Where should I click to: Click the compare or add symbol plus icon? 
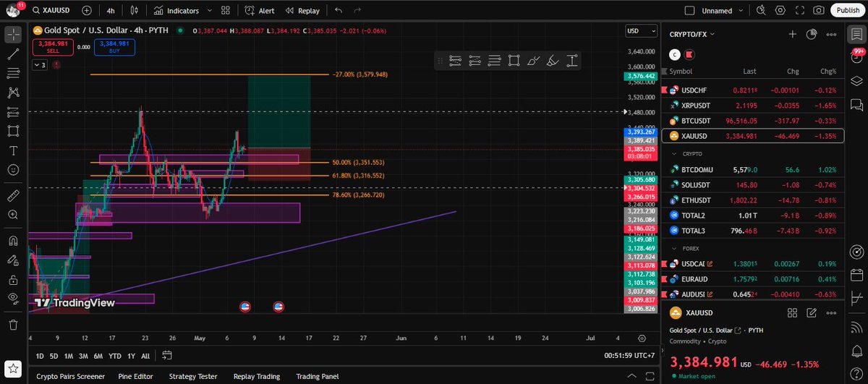pyautogui.click(x=87, y=11)
